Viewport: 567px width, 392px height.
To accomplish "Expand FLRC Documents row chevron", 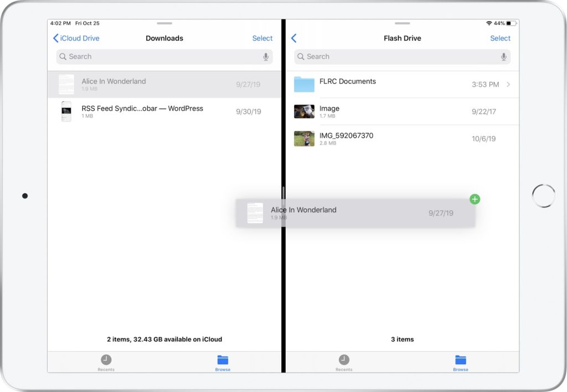I will (508, 85).
